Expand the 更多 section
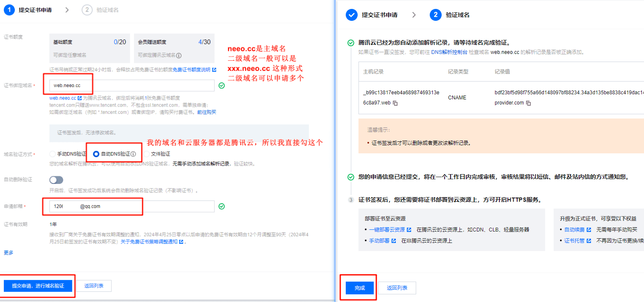Image resolution: width=644 pixels, height=302 pixels. click(x=8, y=253)
